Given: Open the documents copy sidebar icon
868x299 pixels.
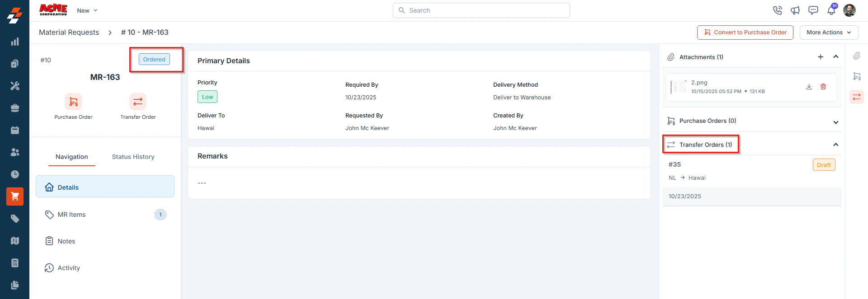Looking at the screenshot, I should 15,285.
